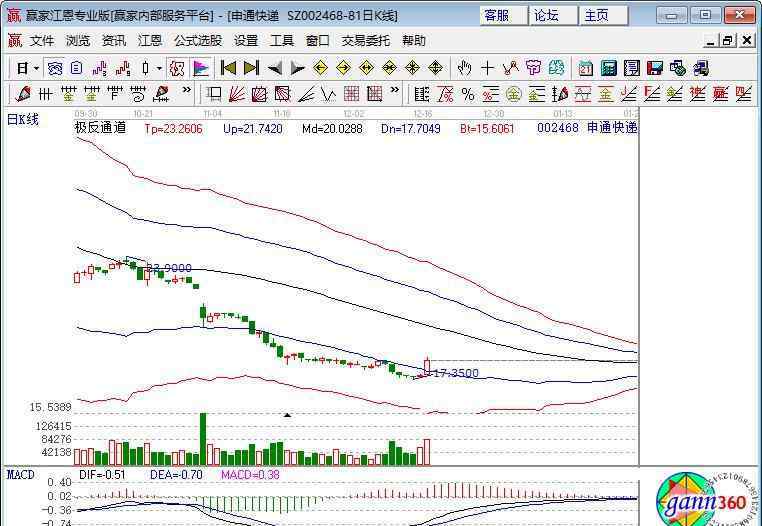Open the 江恩 menu

(x=150, y=41)
